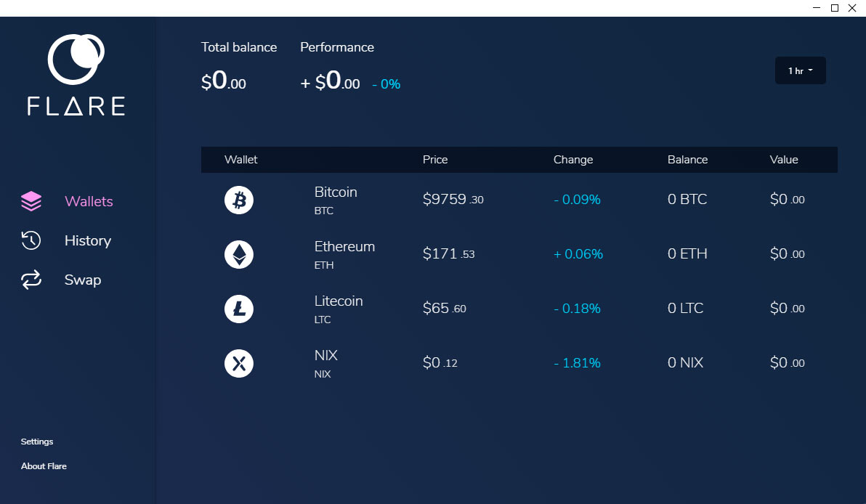Click the Litecoin price $65.60
Screen dimensions: 866x504
(445, 308)
